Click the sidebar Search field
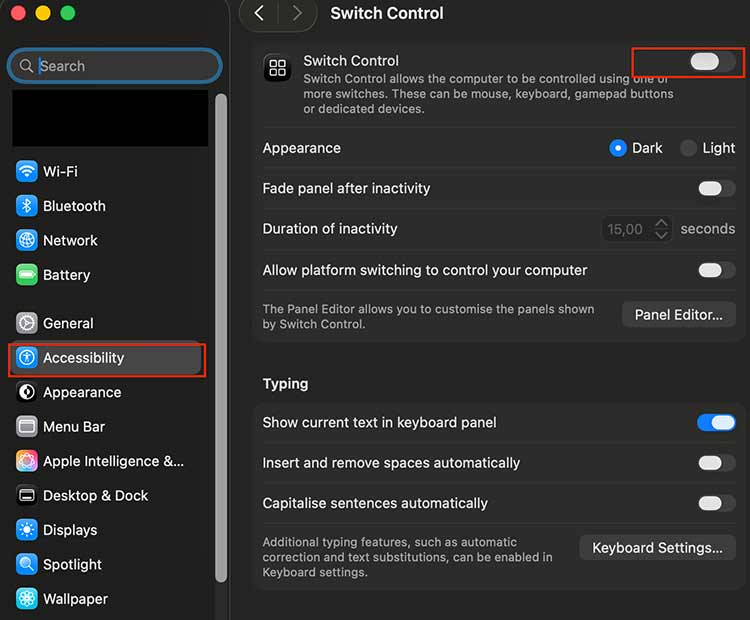 [114, 66]
